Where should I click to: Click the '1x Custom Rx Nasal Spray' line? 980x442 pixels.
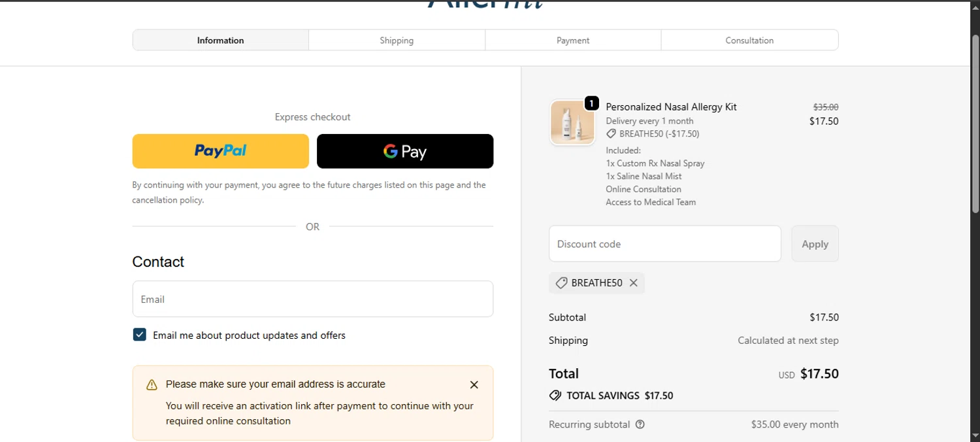(x=655, y=163)
